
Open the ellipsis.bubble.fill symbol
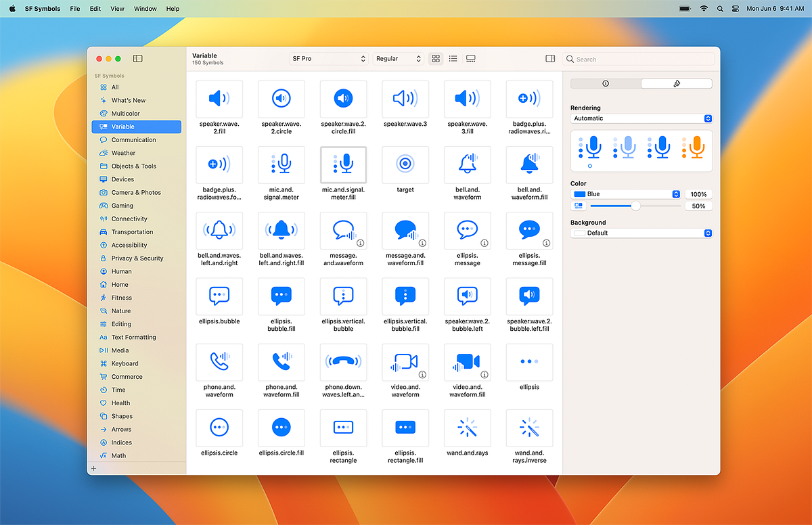281,296
